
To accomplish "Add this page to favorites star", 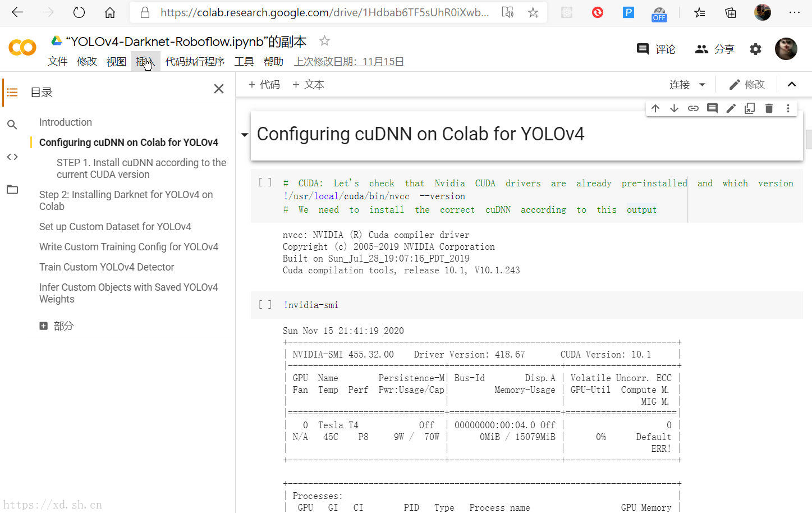I will [x=533, y=12].
